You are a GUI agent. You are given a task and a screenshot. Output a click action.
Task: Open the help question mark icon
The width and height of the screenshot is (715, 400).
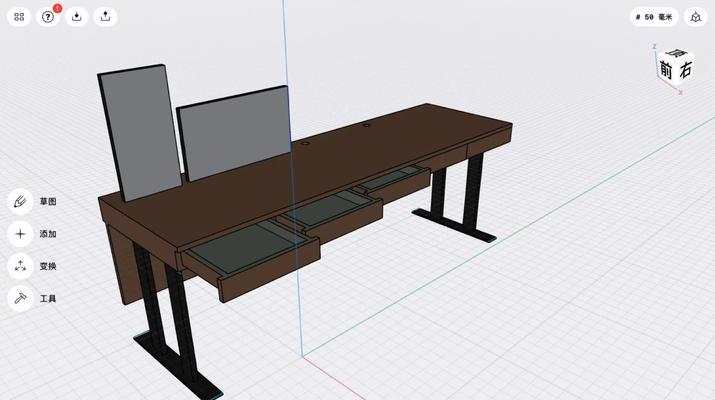(x=48, y=17)
